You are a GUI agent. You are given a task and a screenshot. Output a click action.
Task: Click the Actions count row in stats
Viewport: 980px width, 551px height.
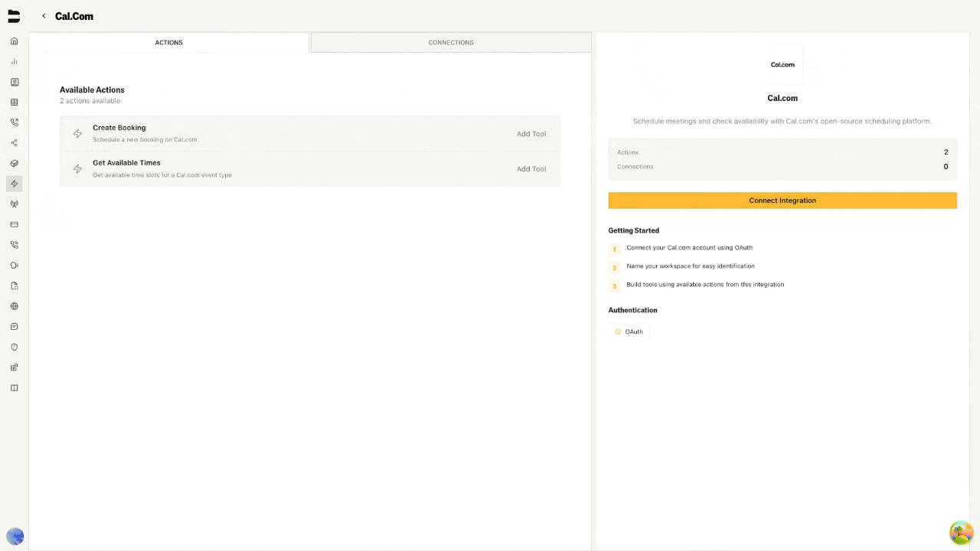[782, 152]
